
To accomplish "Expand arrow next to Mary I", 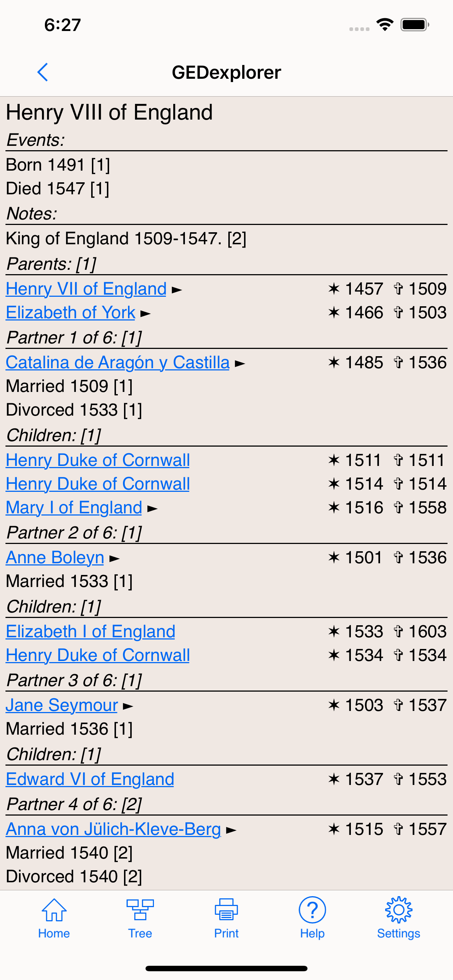I will point(152,509).
